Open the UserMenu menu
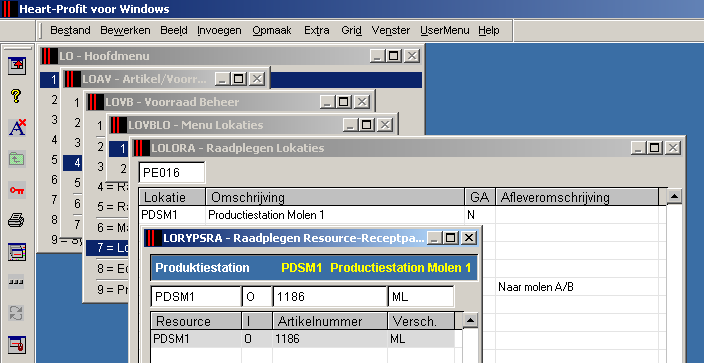The width and height of the screenshot is (704, 363). point(444,31)
